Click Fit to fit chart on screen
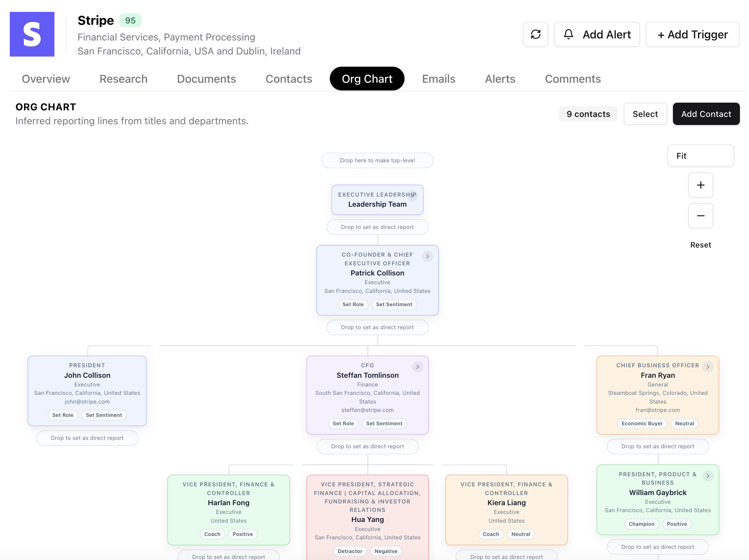Image resolution: width=749 pixels, height=560 pixels. [x=700, y=156]
